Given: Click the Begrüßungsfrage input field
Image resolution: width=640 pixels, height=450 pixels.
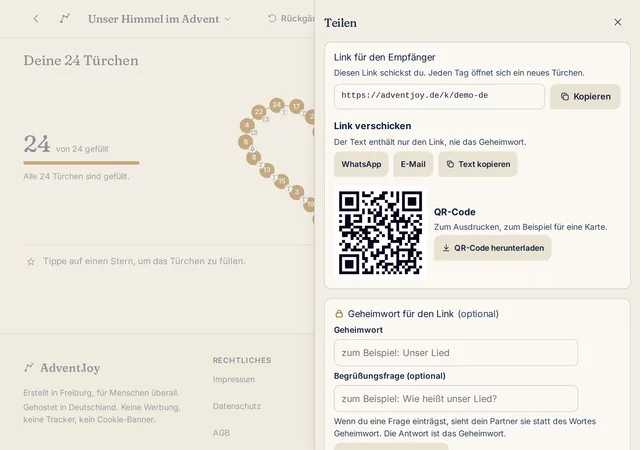Looking at the screenshot, I should [x=456, y=399].
